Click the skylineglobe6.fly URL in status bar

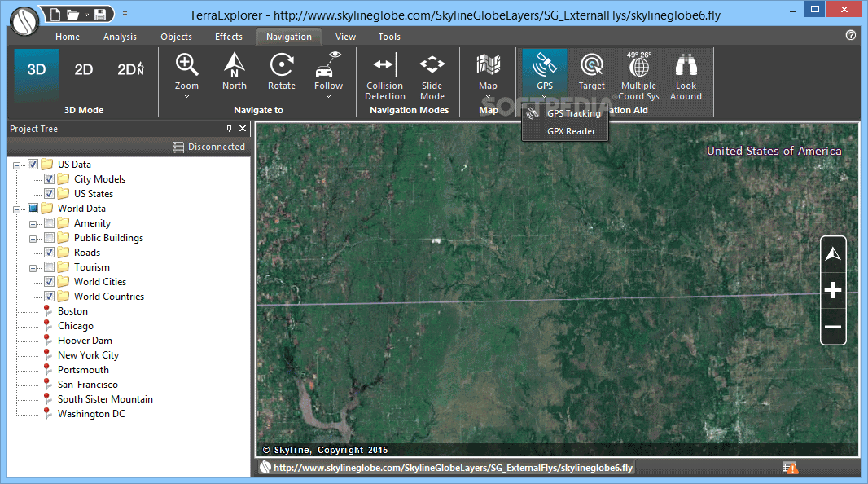pyautogui.click(x=453, y=468)
